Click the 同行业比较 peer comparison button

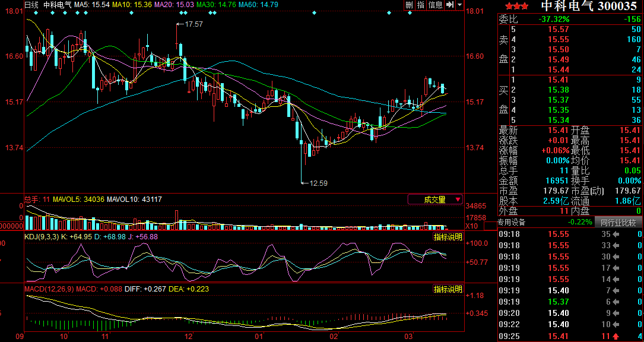618,223
